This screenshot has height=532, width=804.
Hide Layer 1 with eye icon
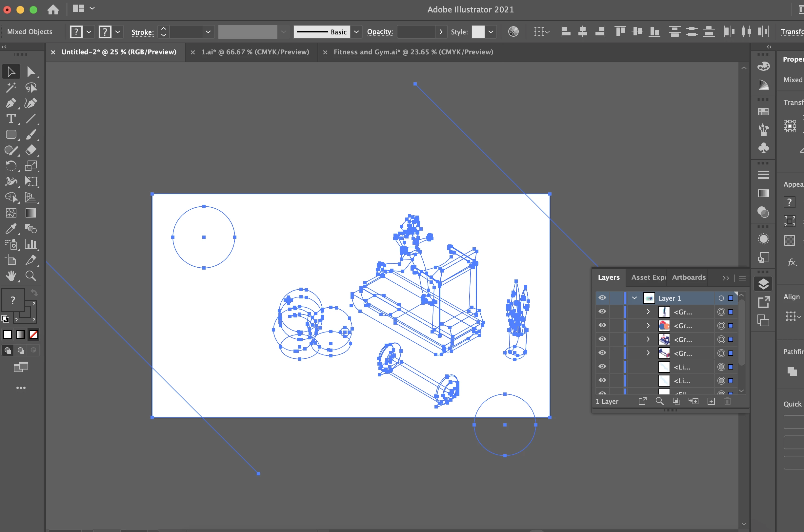coord(602,298)
